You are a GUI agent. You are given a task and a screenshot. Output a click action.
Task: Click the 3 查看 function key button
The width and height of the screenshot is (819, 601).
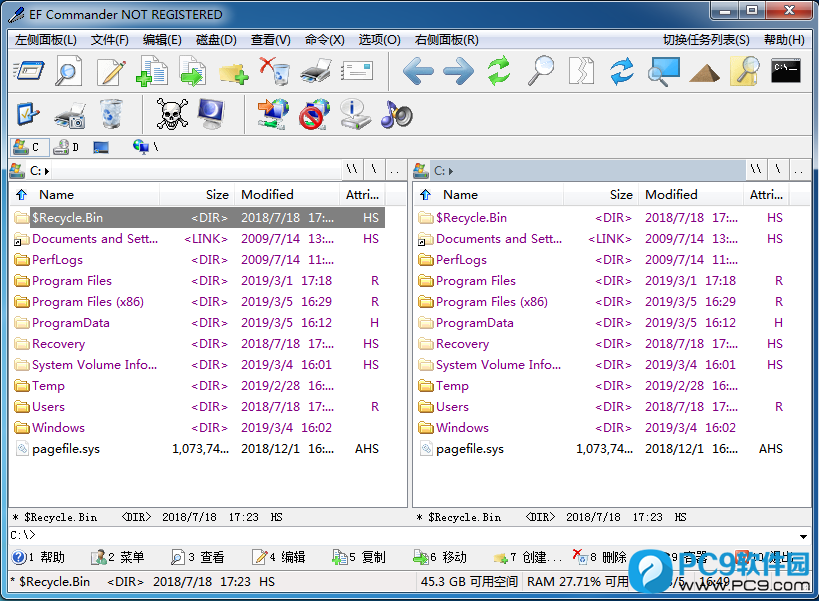pos(197,557)
